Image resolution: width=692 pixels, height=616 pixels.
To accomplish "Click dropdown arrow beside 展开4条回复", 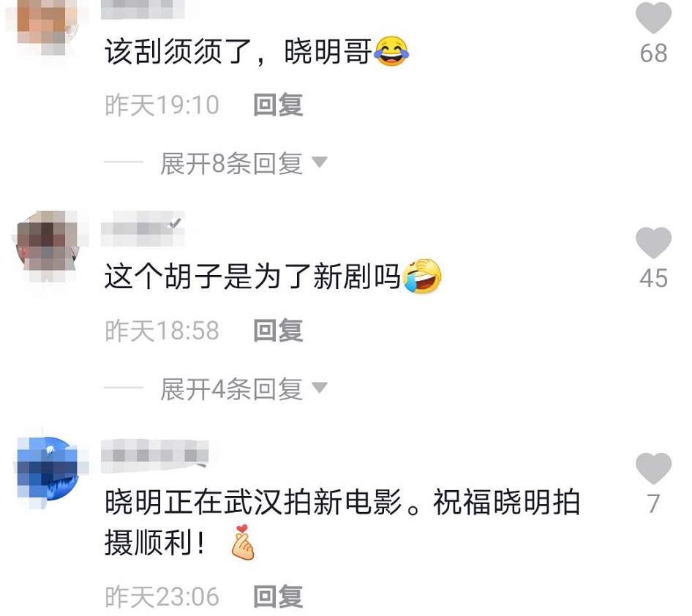I will click(x=320, y=388).
